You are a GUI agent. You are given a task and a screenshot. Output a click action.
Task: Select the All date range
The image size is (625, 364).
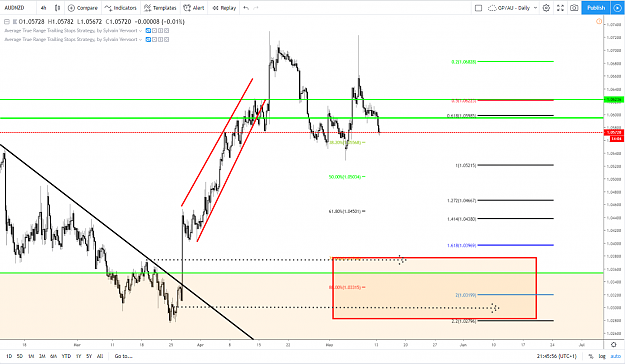coord(100,356)
